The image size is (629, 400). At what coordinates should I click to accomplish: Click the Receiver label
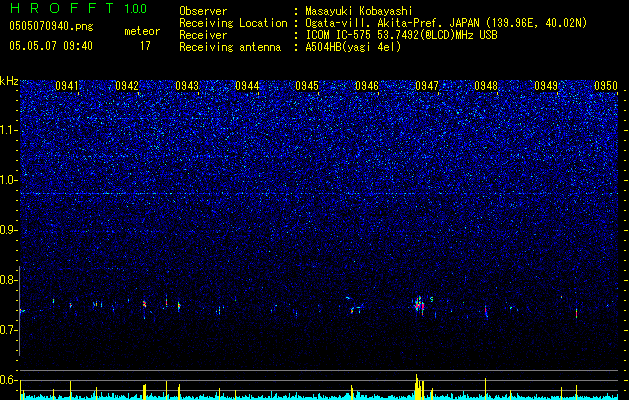pyautogui.click(x=203, y=35)
